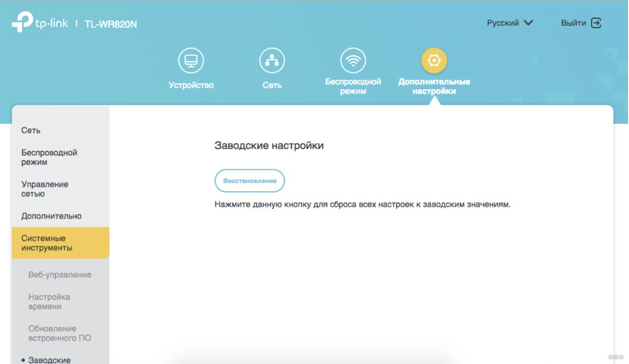
Task: Select the Заводские настройки sidebar entry
Action: [44, 359]
